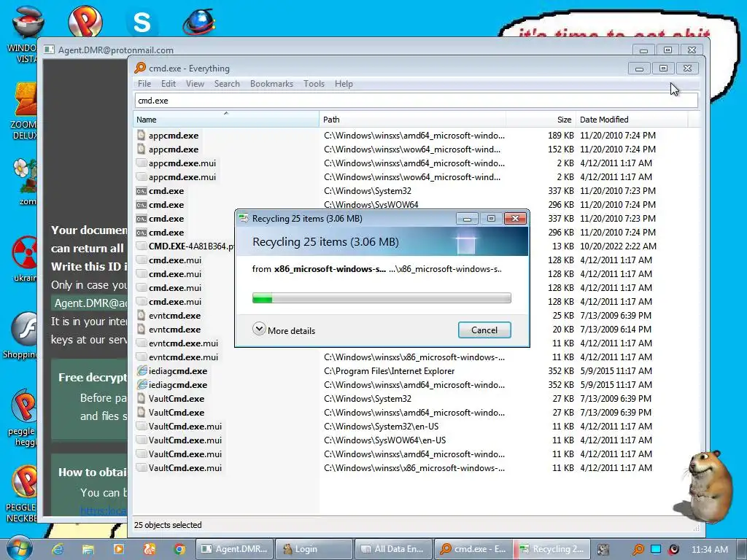Open the View menu in Everything

tap(195, 84)
